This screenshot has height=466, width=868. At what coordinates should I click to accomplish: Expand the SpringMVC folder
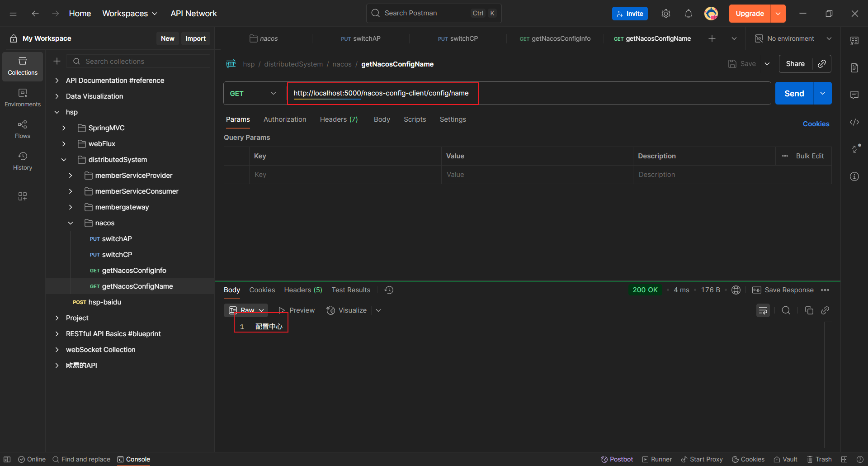64,128
